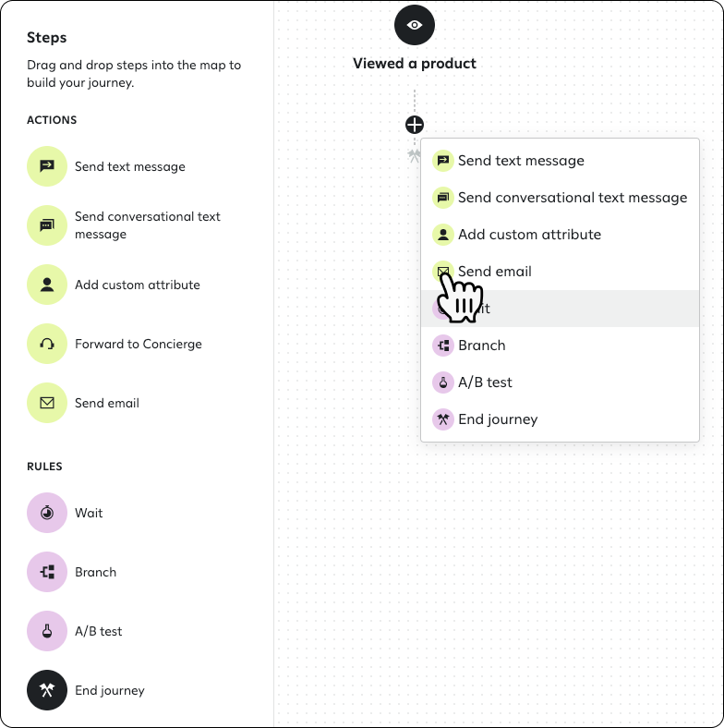
Task: Click the Send text message icon in Steps panel
Action: click(x=47, y=166)
